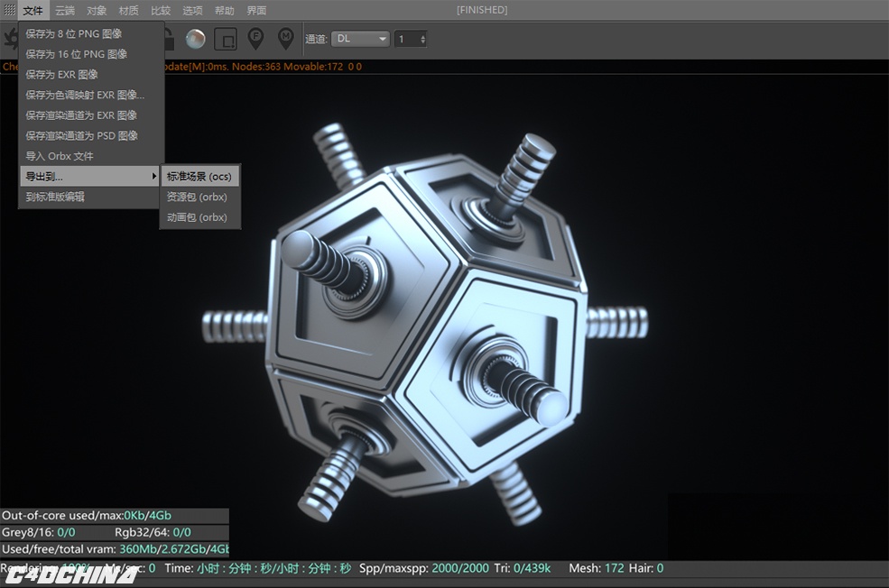Choose 保存为 8 位 PNG 图像

click(91, 34)
